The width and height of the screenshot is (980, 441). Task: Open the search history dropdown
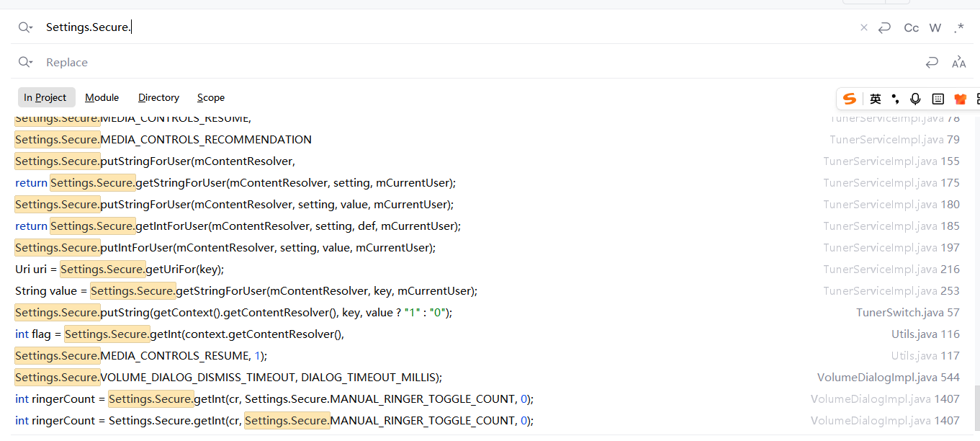point(26,27)
